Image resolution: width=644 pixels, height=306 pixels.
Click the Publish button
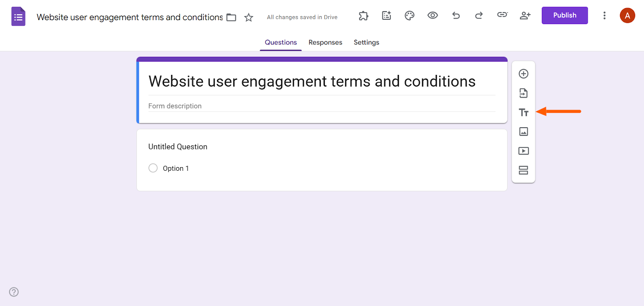coord(564,15)
